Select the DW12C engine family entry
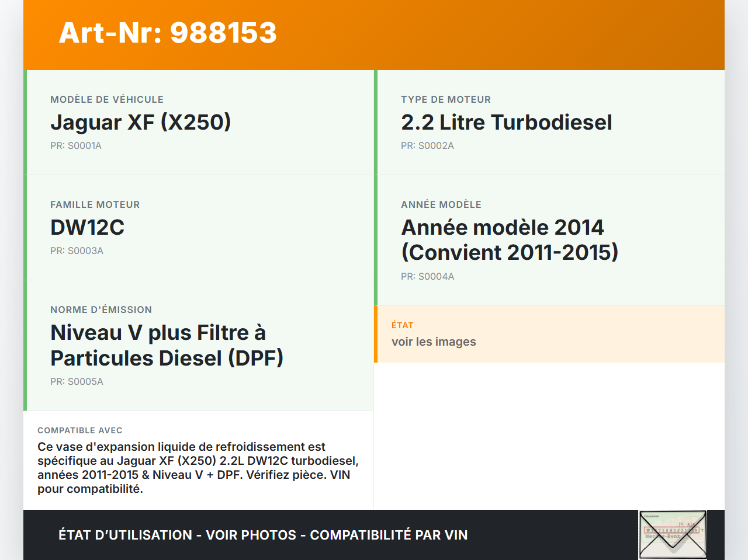This screenshot has width=748, height=560. pos(87,227)
